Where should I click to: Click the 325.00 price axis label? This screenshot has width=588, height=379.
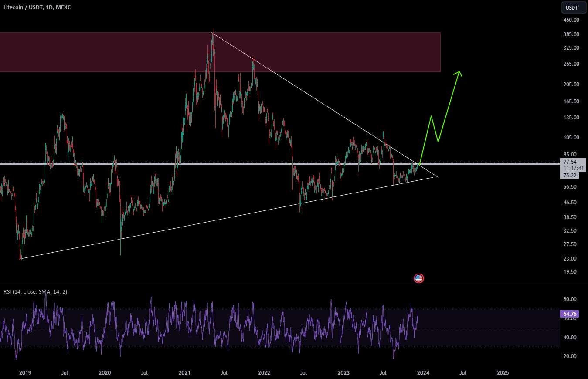pyautogui.click(x=571, y=48)
